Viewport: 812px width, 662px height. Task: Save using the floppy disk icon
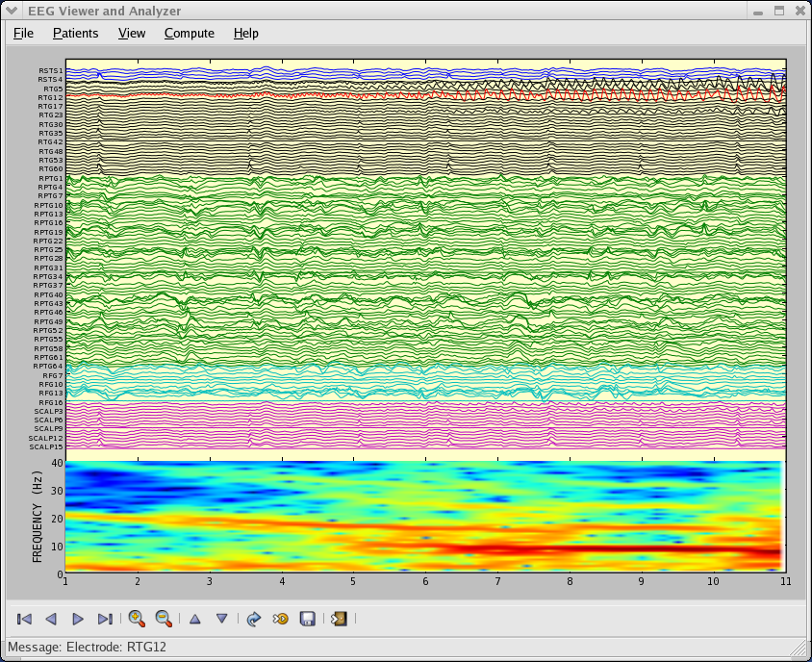(308, 619)
